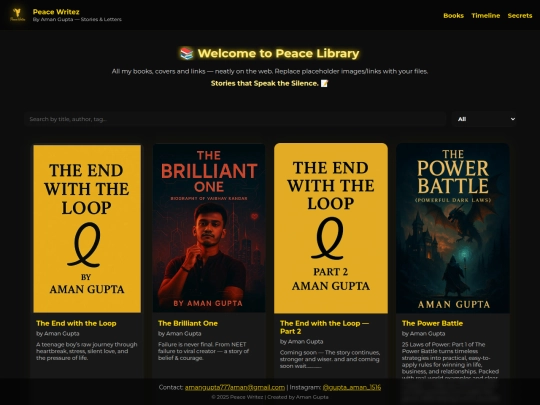Click The End with the Loop — Part 2 title
Viewport: 540px width, 405px height.
324,327
